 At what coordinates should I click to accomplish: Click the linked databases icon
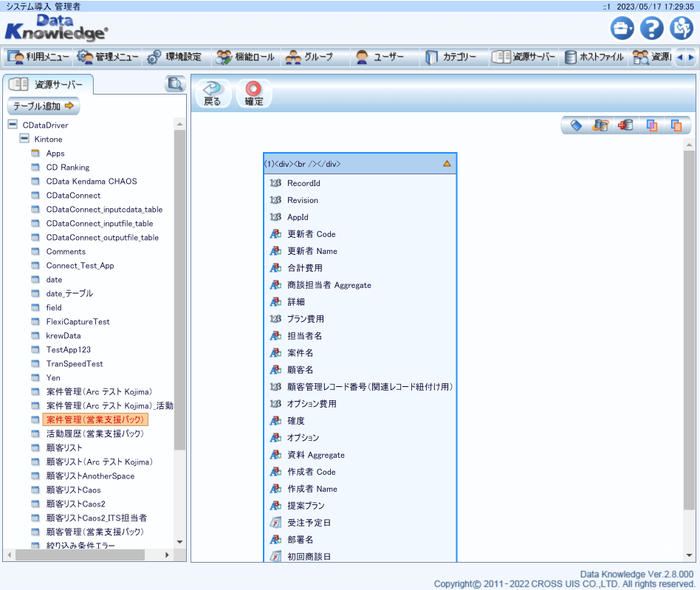click(600, 126)
